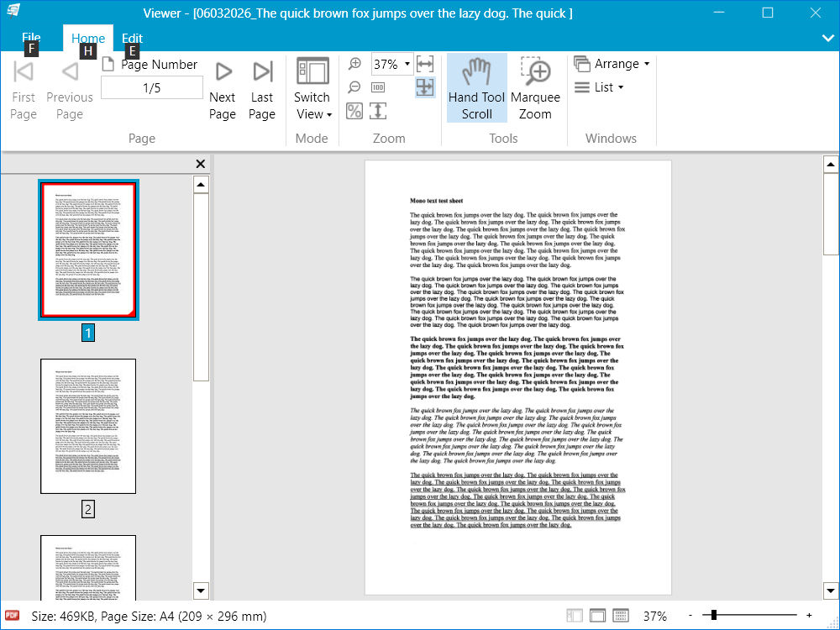The height and width of the screenshot is (630, 840).
Task: Activate Hand Tool Scroll
Action: (x=477, y=88)
